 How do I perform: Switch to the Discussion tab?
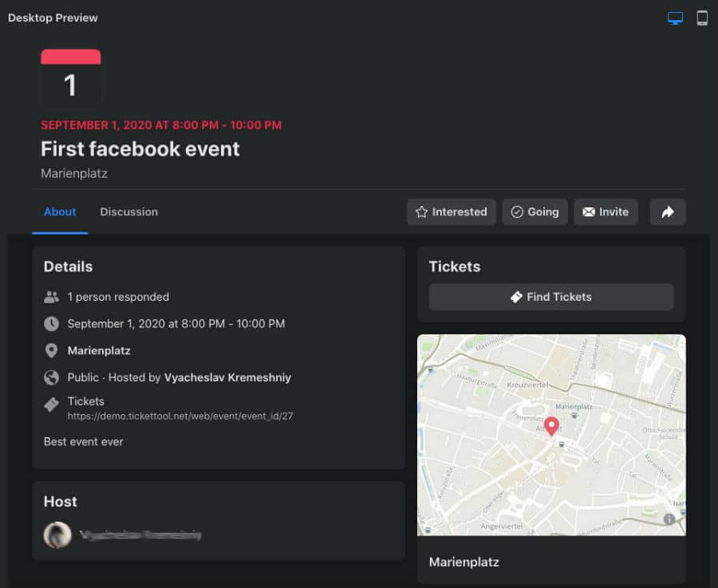point(129,211)
